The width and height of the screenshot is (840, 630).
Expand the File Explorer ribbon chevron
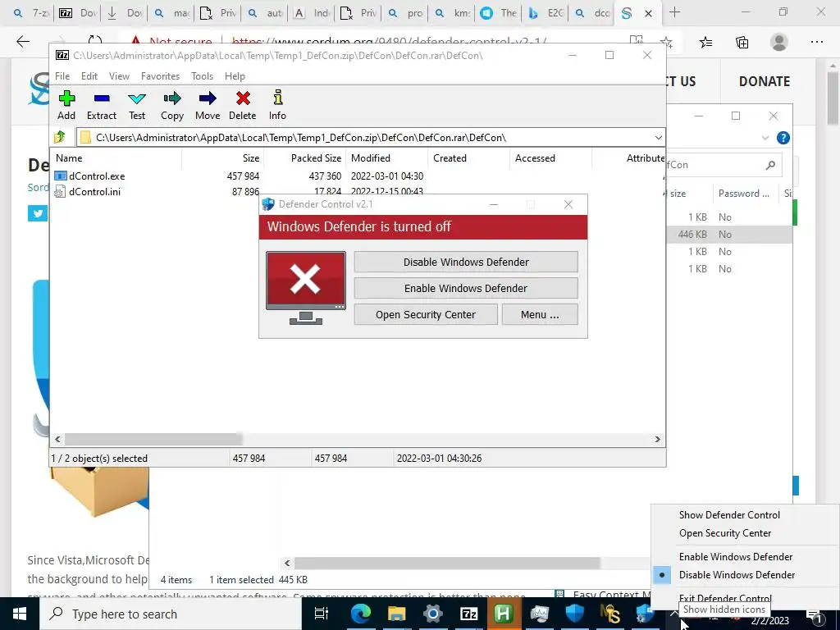click(765, 138)
